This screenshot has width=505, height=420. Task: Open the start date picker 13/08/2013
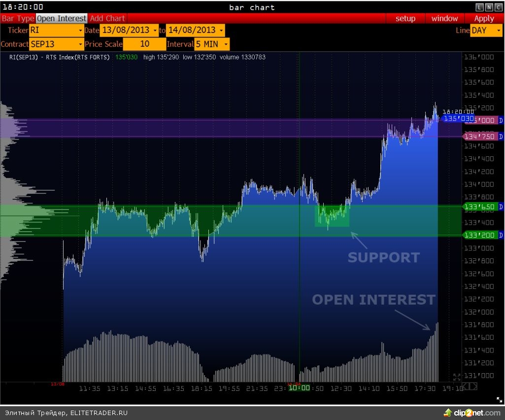click(x=129, y=31)
